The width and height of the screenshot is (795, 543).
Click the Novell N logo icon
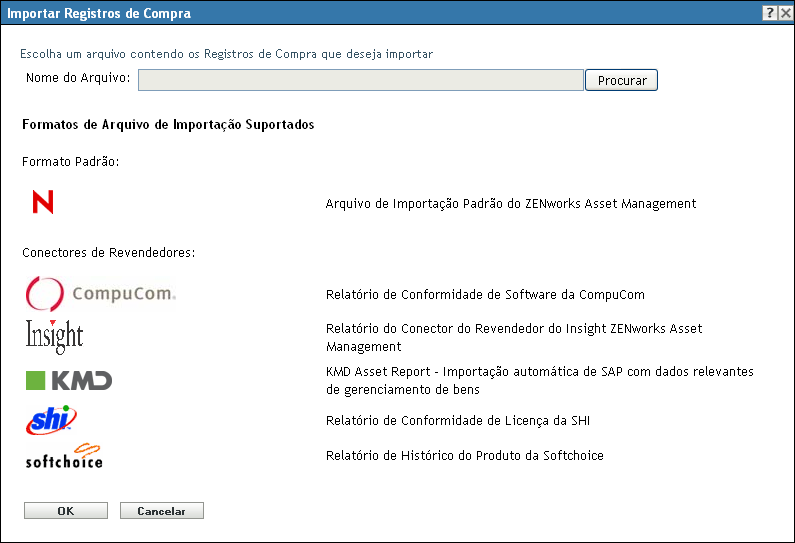[x=43, y=203]
